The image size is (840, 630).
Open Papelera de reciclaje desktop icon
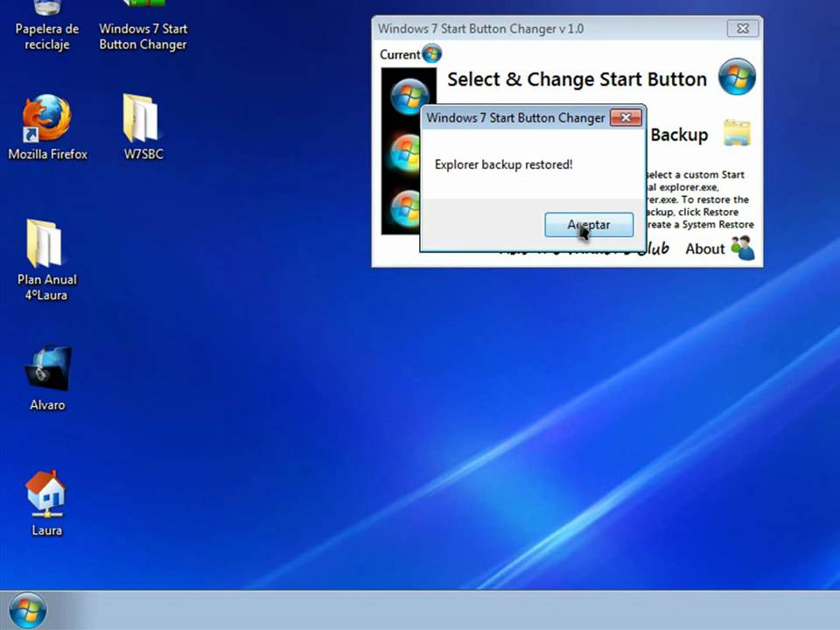pyautogui.click(x=47, y=25)
